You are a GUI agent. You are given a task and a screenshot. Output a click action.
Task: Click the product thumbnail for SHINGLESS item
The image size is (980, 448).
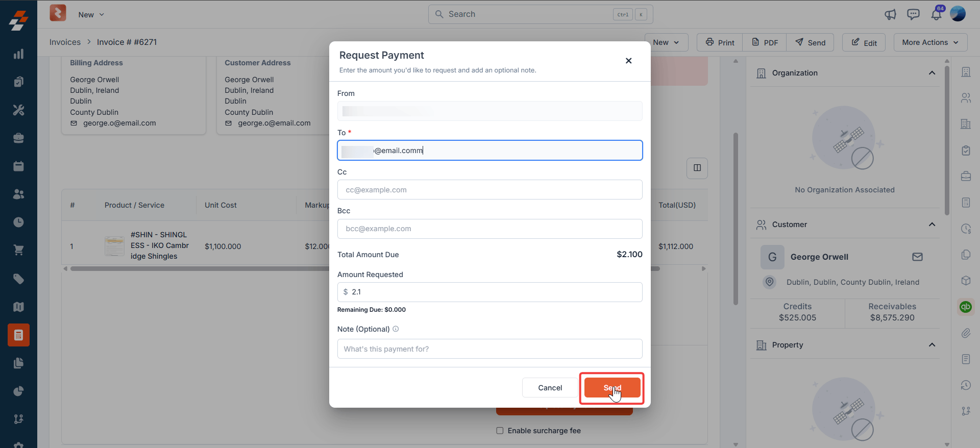[x=114, y=246]
